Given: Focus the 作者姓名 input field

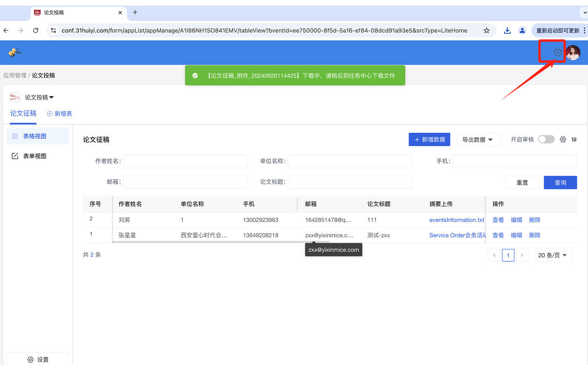Looking at the screenshot, I should pyautogui.click(x=185, y=161).
